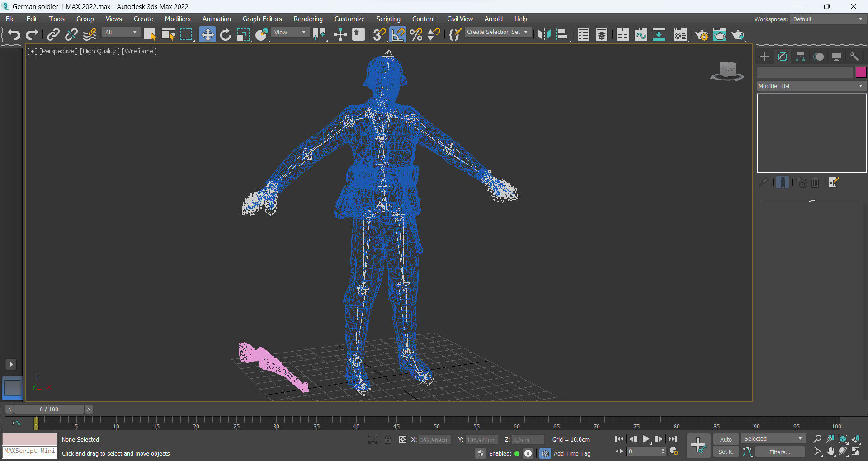
Task: Click the pink object color swatch
Action: click(x=861, y=72)
